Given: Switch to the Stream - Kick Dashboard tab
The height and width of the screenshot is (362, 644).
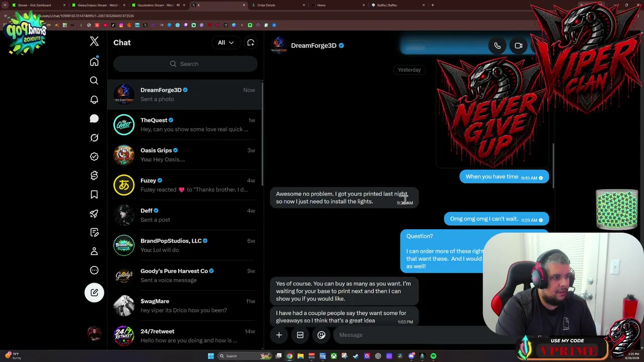Looking at the screenshot, I should (x=38, y=5).
